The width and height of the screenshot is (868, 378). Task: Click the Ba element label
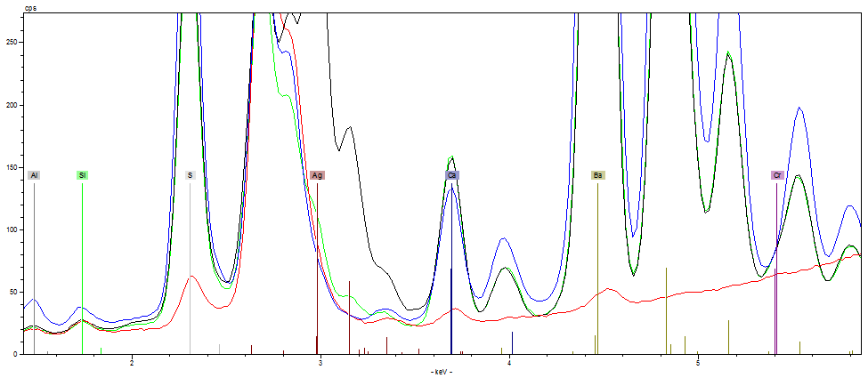(597, 175)
